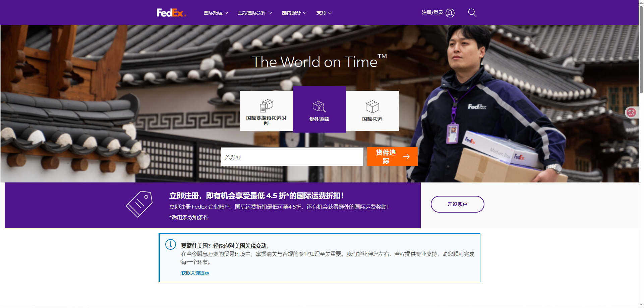The width and height of the screenshot is (644, 308).
Task: Click the info icon in the US tariff notice
Action: [171, 245]
